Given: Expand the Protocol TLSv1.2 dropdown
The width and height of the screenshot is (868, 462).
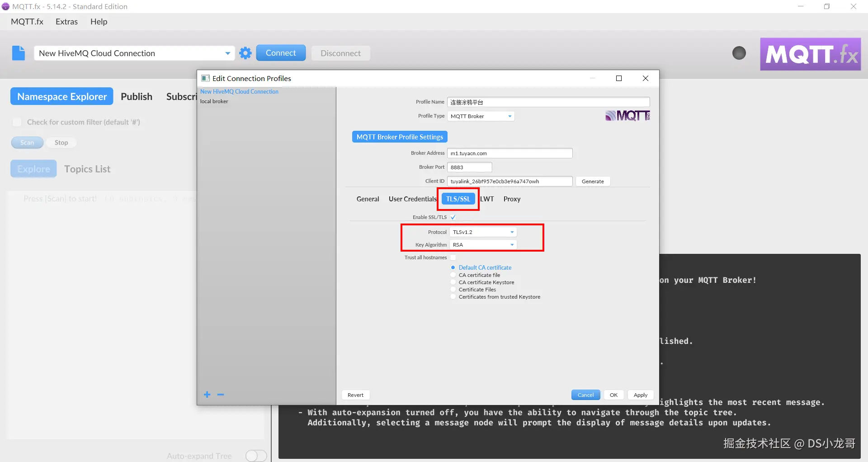Looking at the screenshot, I should [483, 232].
